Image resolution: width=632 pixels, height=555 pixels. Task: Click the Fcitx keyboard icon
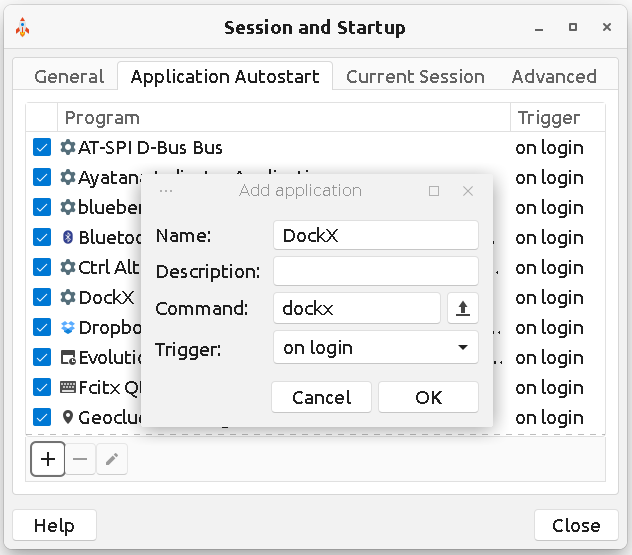(x=68, y=388)
